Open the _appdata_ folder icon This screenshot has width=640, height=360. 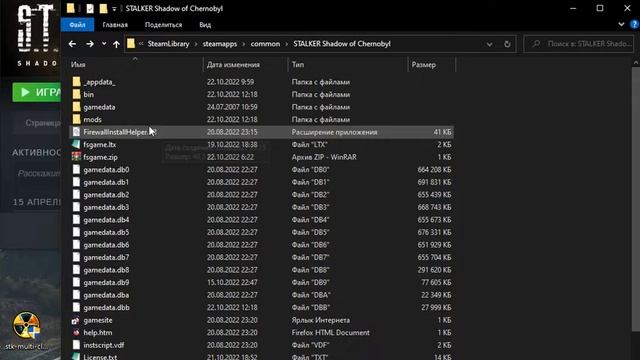tap(76, 82)
